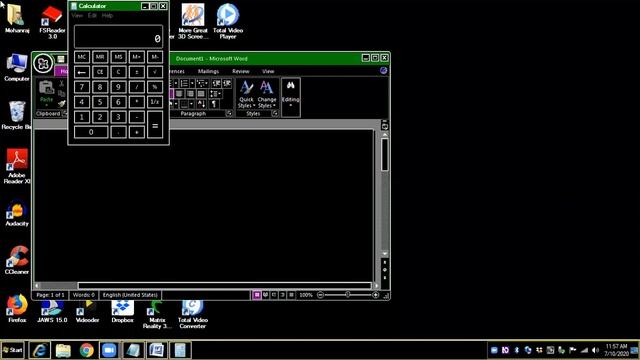Image resolution: width=640 pixels, height=360 pixels.
Task: Open Google Chrome from the taskbar
Action: click(86, 350)
